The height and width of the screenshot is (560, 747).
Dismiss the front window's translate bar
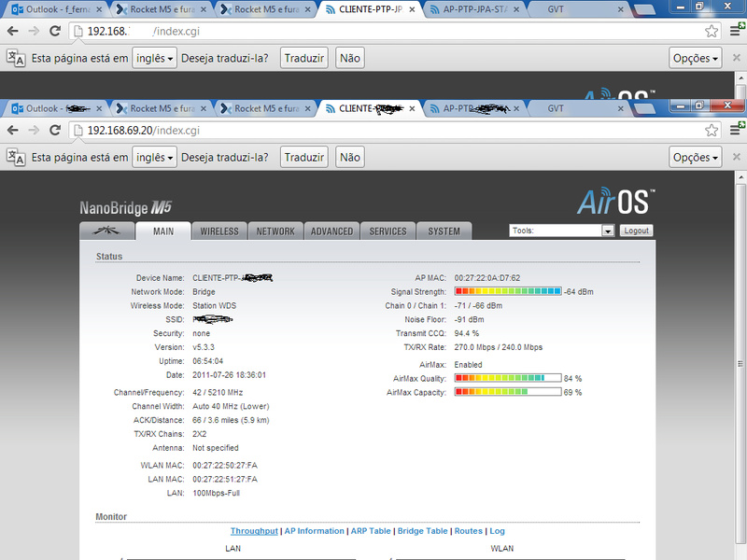click(736, 157)
